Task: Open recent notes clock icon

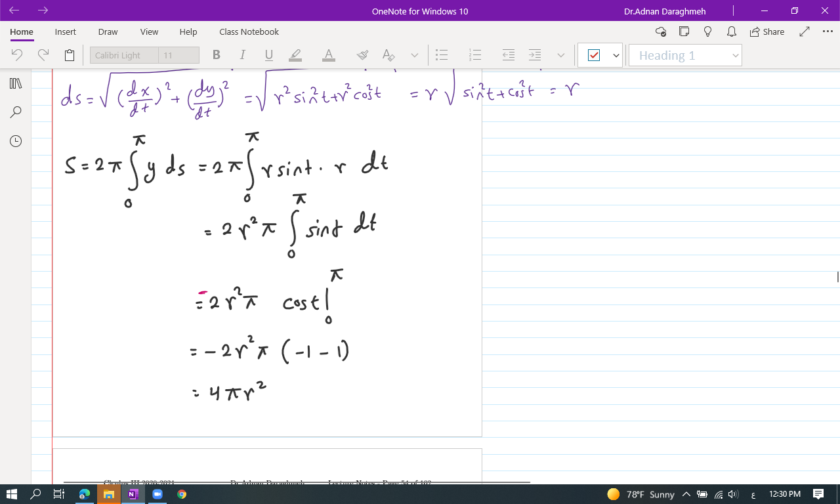Action: [x=16, y=141]
